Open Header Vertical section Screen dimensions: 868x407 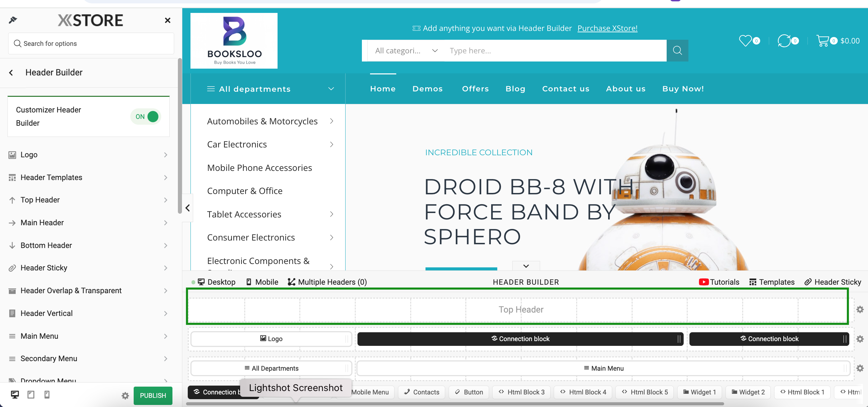pos(88,313)
